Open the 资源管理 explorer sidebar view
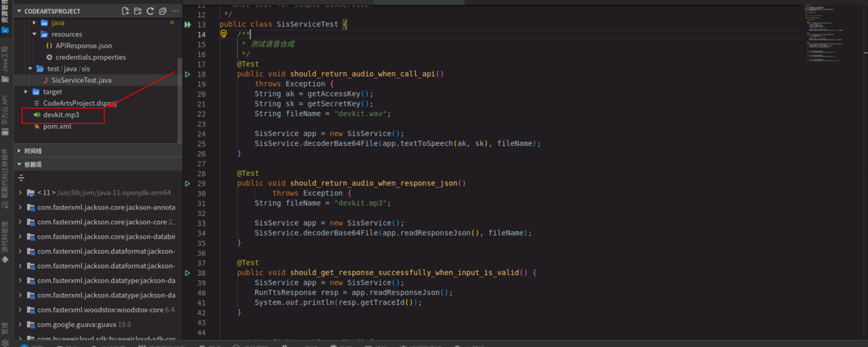Screen dimensions: 868x347 [x=5, y=17]
